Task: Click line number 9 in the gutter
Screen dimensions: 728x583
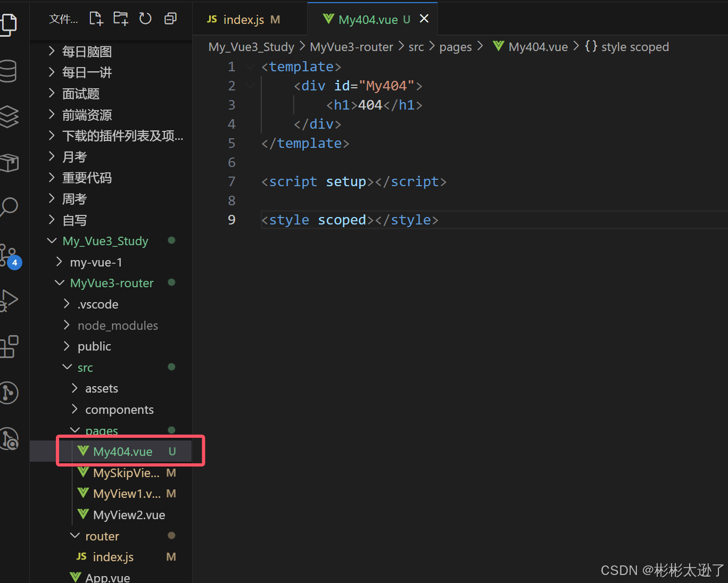Action: [231, 220]
